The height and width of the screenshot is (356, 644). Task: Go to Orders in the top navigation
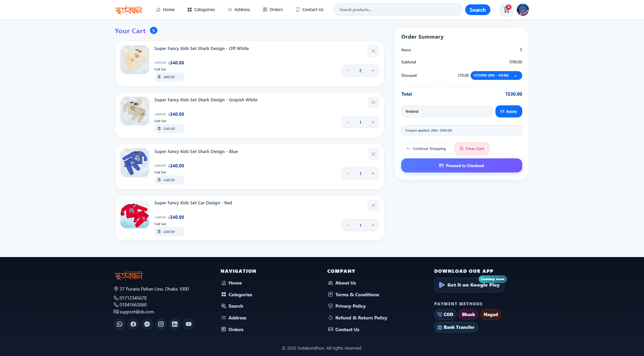273,10
